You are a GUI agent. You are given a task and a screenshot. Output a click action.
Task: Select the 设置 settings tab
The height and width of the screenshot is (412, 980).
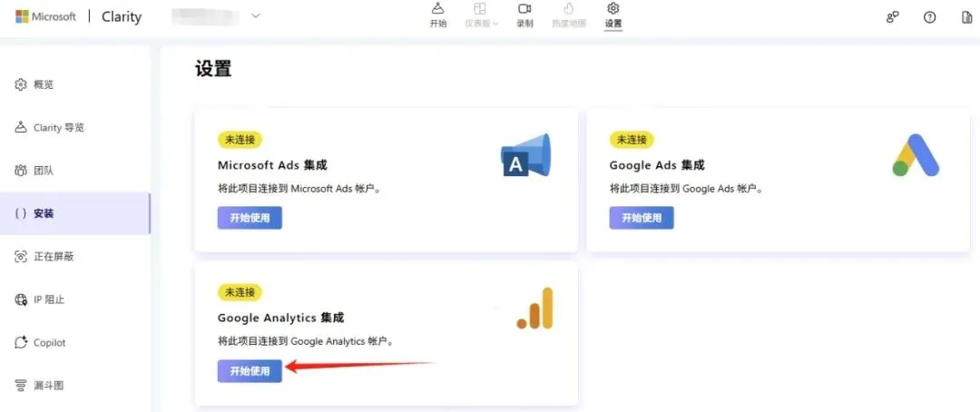pyautogui.click(x=613, y=15)
